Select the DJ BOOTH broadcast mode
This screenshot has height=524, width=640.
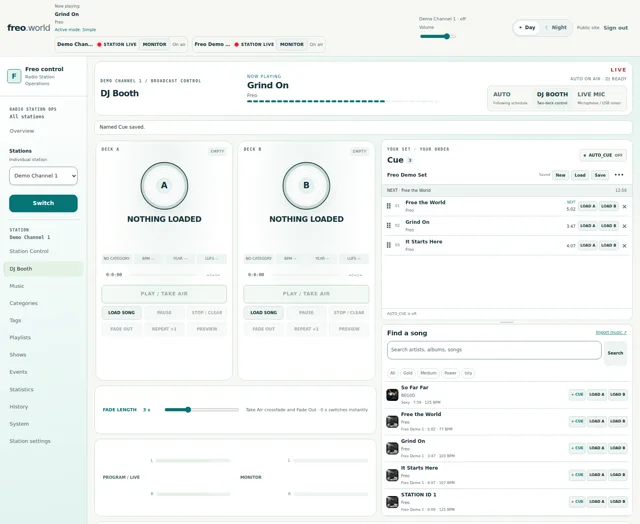[552, 98]
